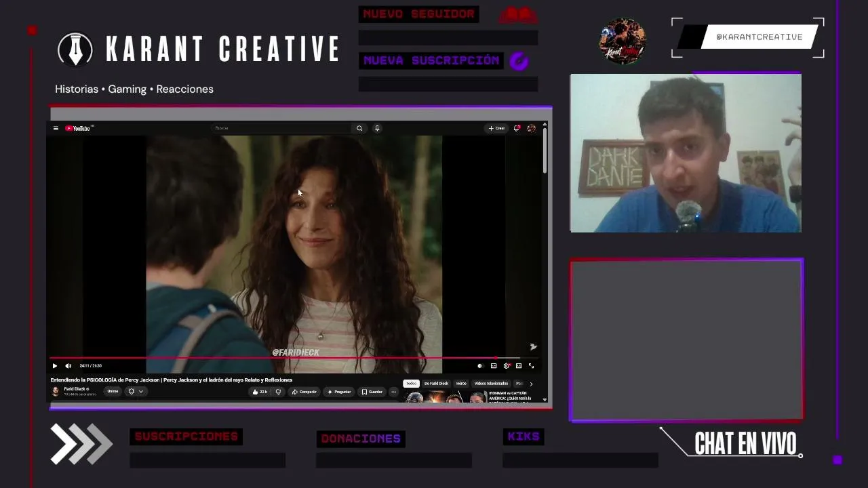Mute the video with the speaker icon
The width and height of the screenshot is (868, 488).
point(68,366)
